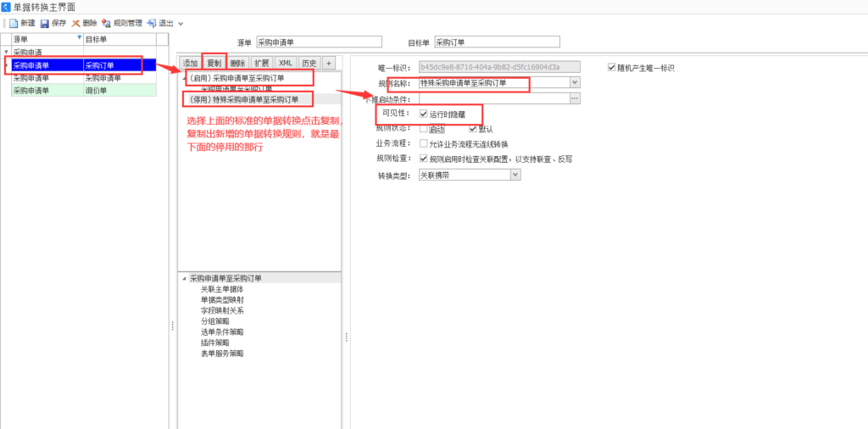Open the toolbar overflow chevron after 退出
868x429 pixels.
(181, 24)
